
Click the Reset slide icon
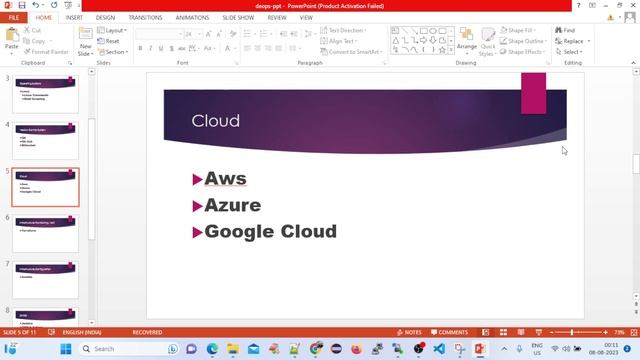(108, 41)
